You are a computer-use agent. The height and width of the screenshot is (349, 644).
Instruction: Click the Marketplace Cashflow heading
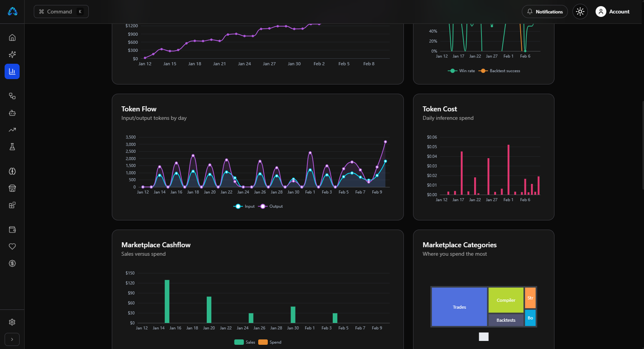coord(156,245)
